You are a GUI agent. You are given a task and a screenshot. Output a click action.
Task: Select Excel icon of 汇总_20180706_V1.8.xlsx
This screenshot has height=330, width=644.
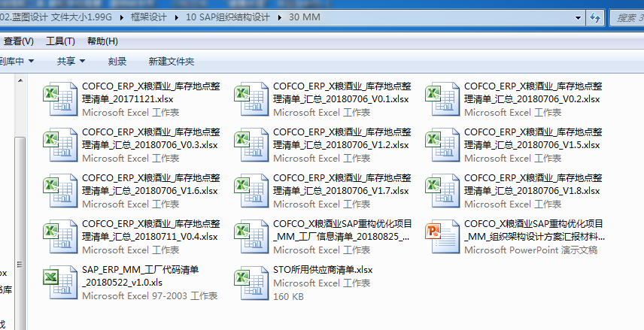coord(442,190)
